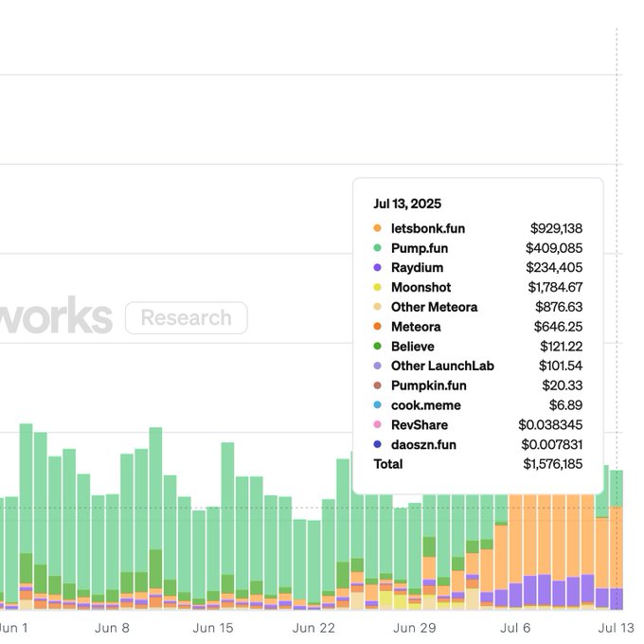Click the Jun 29 date label
The height and width of the screenshot is (644, 644).
click(x=414, y=627)
